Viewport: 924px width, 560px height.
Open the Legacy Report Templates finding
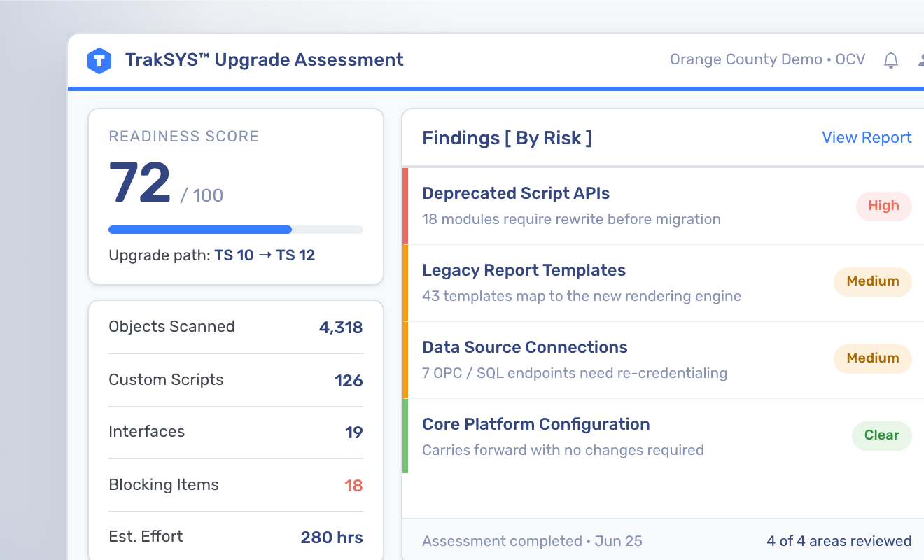pyautogui.click(x=663, y=283)
